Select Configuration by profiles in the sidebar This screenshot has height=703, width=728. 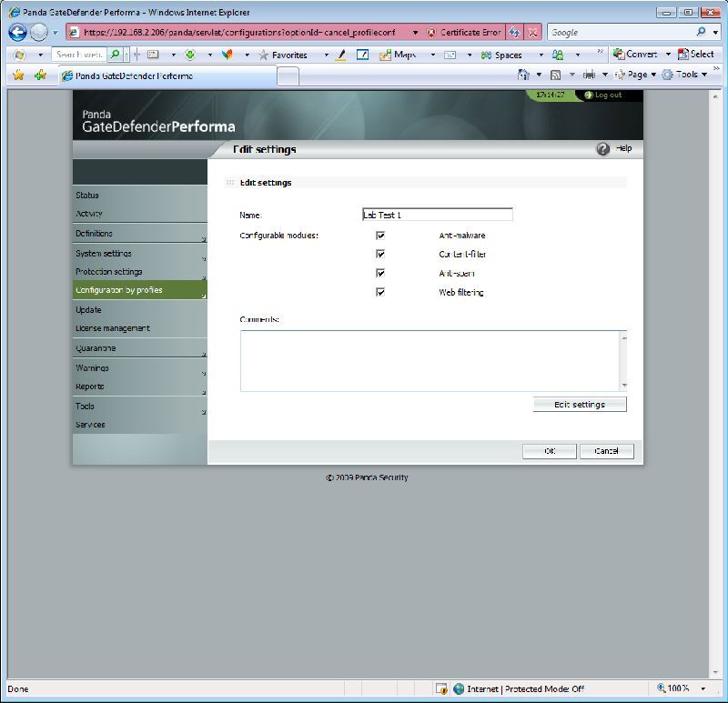pos(127,290)
